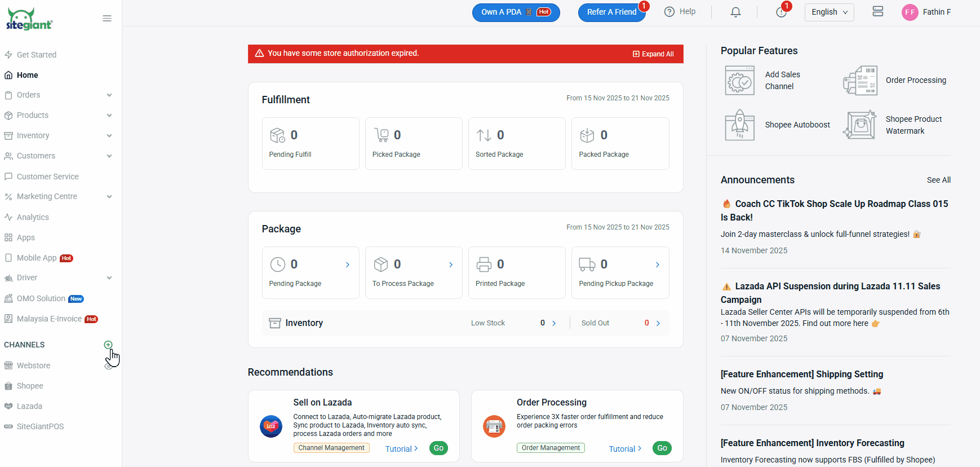Open the Pending Fulfill card
Screen dimensions: 980x467
(x=311, y=143)
